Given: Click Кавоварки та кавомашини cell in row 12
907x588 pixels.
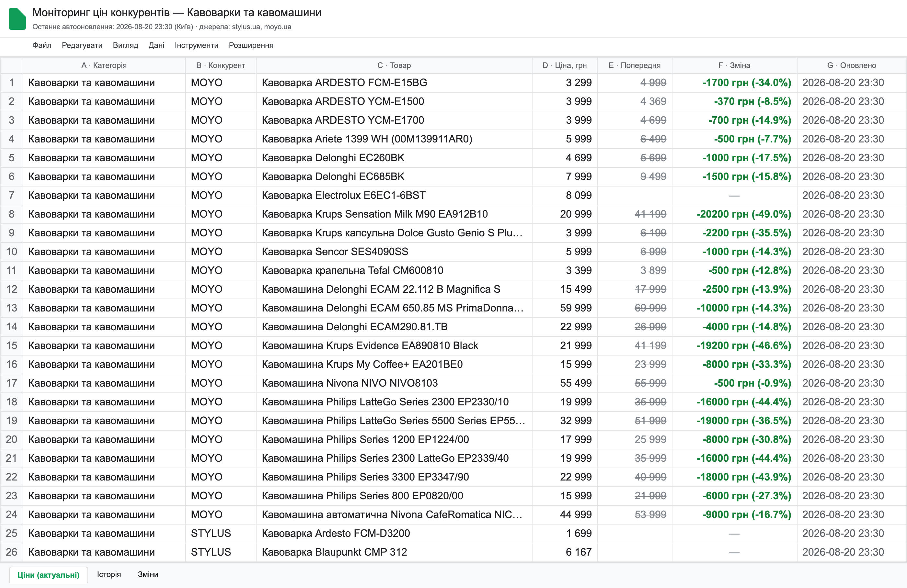Looking at the screenshot, I should click(104, 289).
